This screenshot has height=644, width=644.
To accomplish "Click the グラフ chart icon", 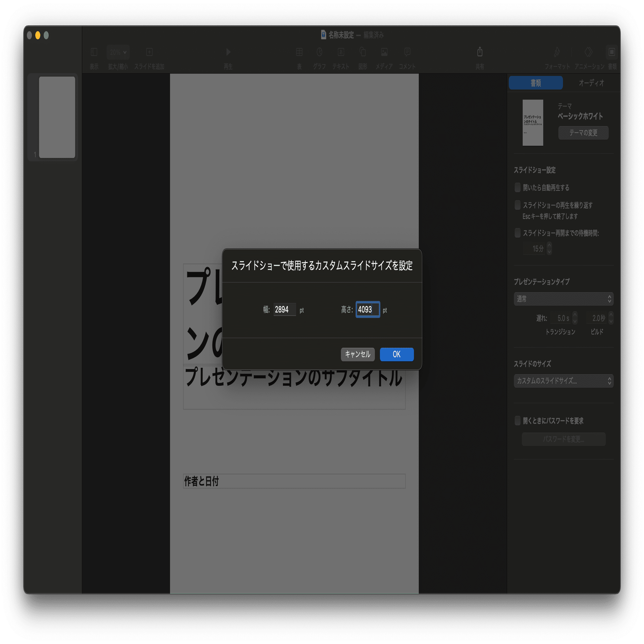I will [319, 52].
